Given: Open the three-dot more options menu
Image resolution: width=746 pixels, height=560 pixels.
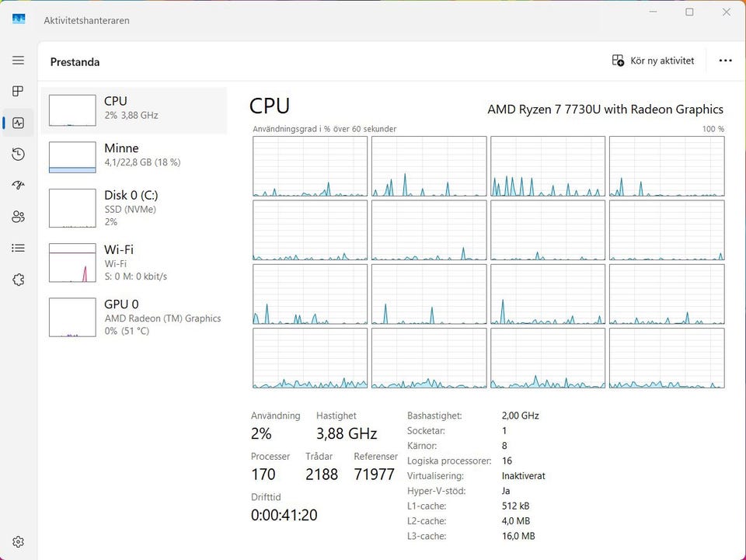Looking at the screenshot, I should 725,61.
